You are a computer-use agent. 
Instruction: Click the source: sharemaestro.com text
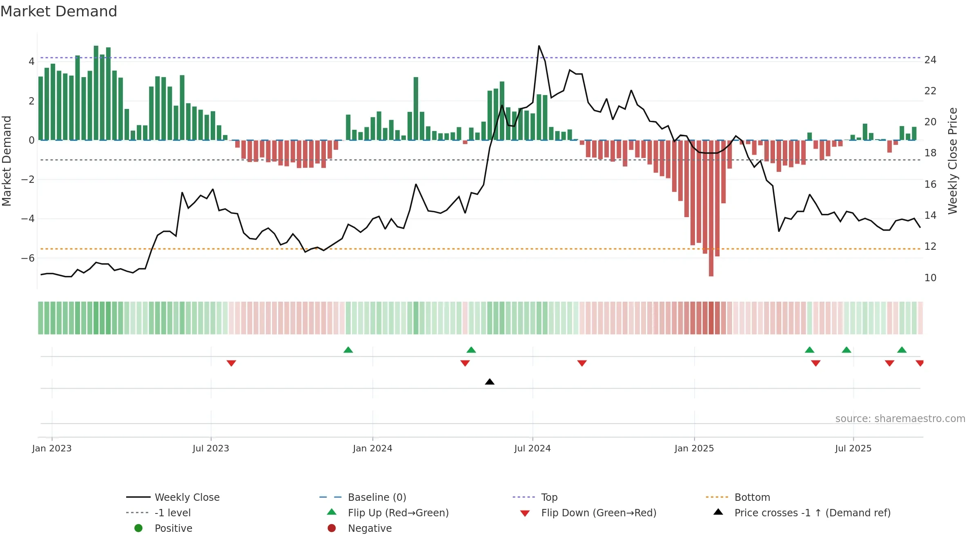pos(900,419)
